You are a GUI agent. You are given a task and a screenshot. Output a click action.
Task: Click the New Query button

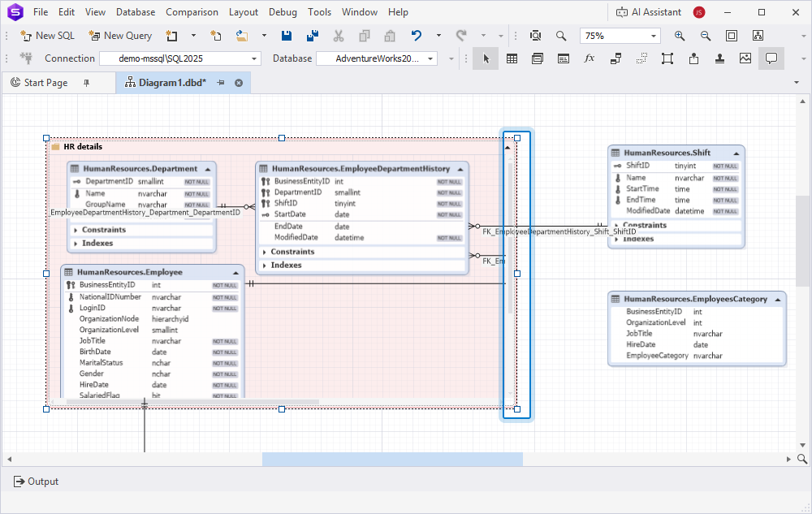coord(120,36)
